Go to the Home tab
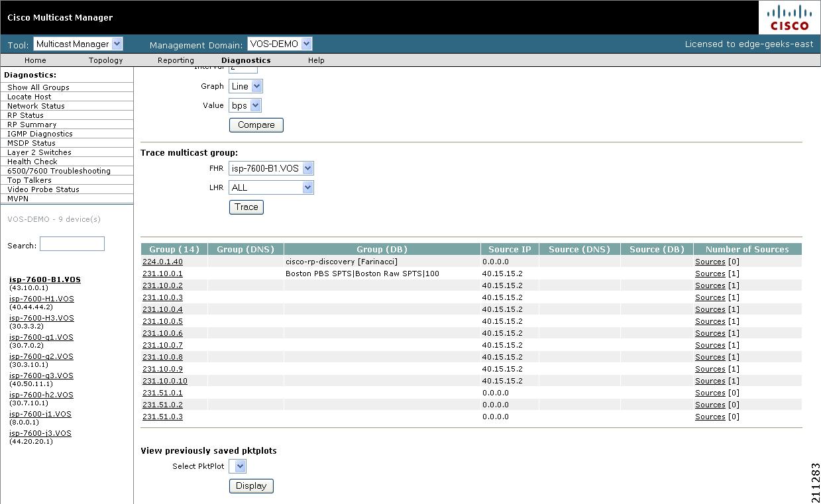The width and height of the screenshot is (821, 504). pyautogui.click(x=34, y=60)
